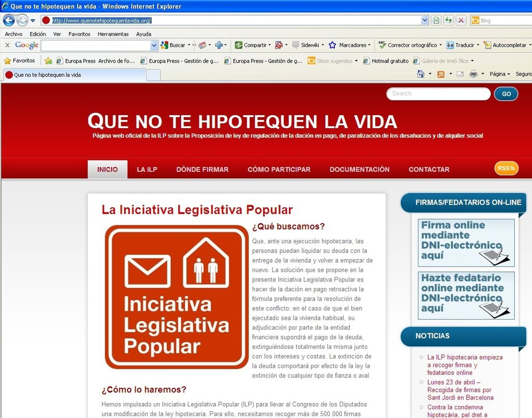532x418 pixels.
Task: Close the Google toolbar with X
Action: 8,45
